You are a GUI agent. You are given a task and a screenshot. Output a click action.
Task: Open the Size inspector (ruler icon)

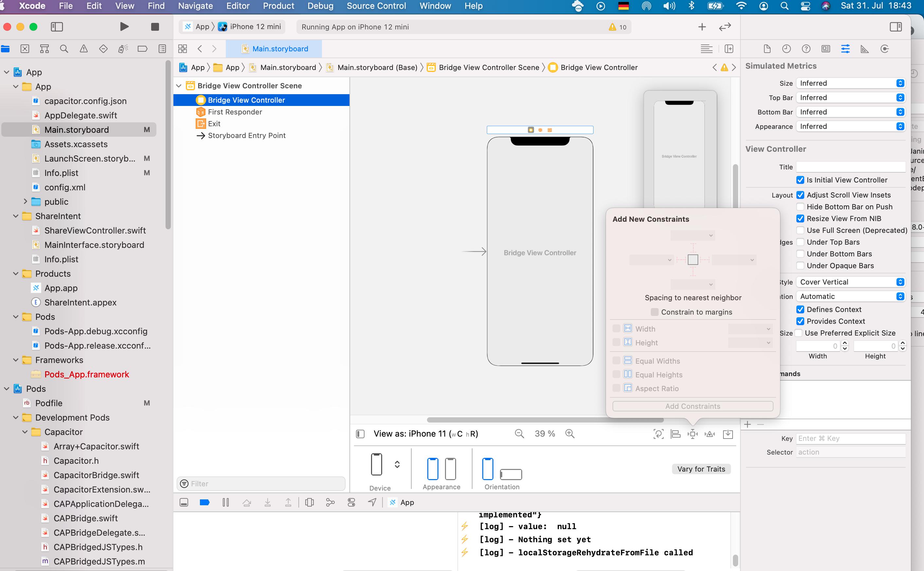pos(864,49)
